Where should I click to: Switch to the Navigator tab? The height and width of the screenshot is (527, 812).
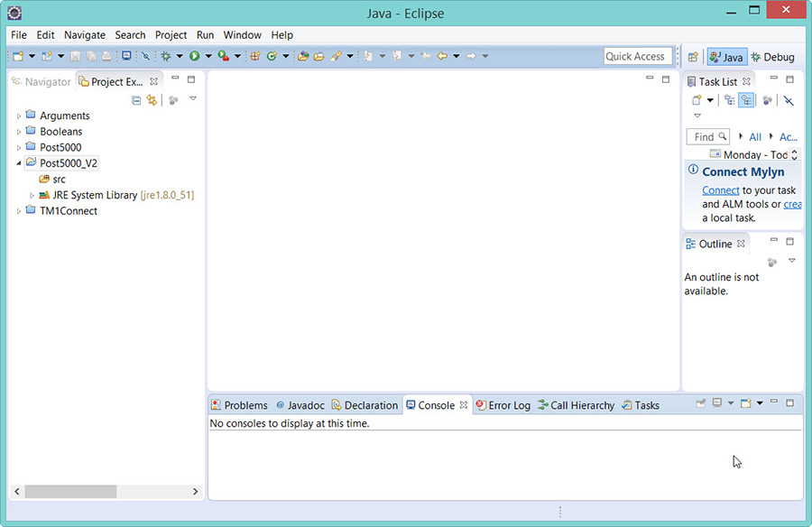(42, 82)
